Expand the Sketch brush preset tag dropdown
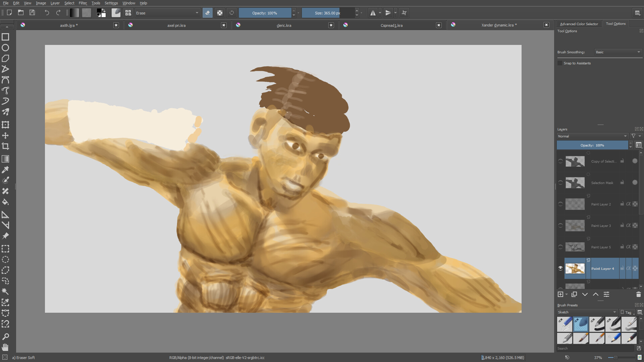 pos(587,312)
